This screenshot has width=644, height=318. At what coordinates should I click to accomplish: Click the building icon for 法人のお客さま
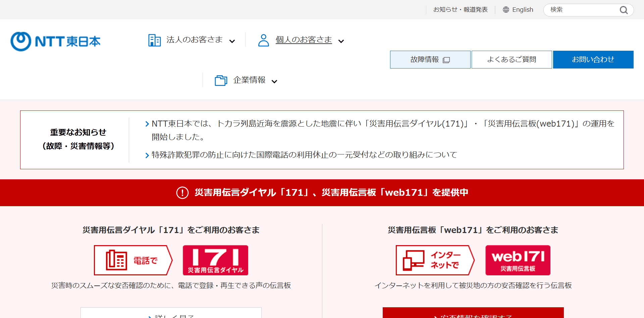tap(154, 40)
